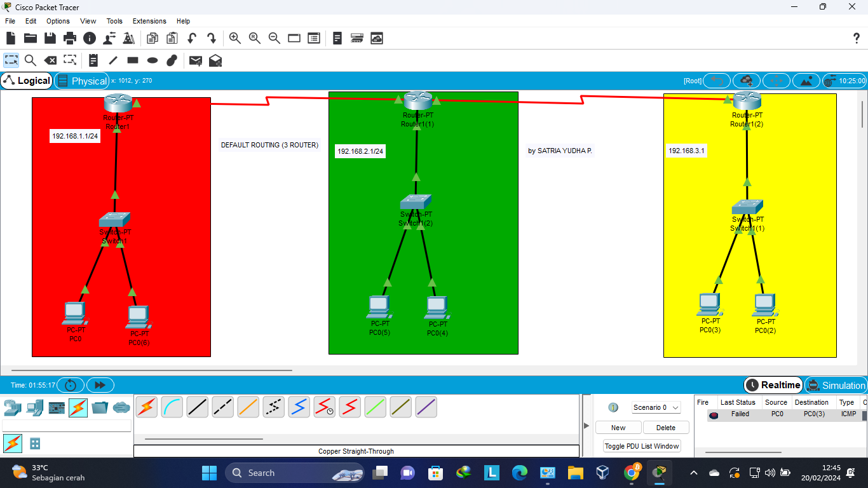868x488 pixels.
Task: Reset the workspace zoom
Action: [255, 38]
